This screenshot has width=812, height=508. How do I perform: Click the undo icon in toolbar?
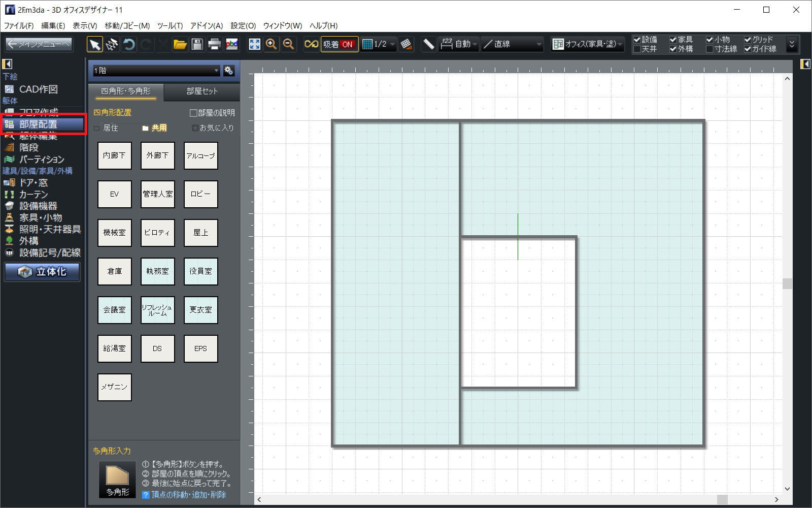pos(129,45)
